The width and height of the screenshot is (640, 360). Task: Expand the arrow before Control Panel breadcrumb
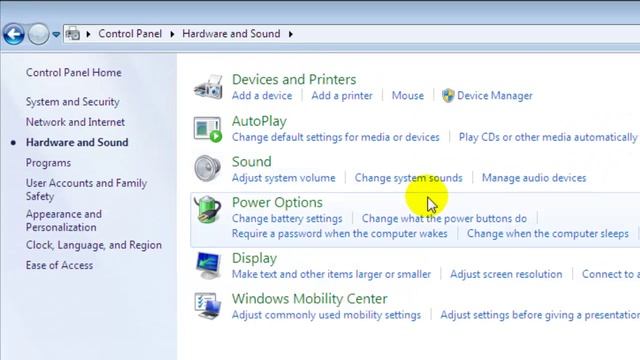[88, 34]
